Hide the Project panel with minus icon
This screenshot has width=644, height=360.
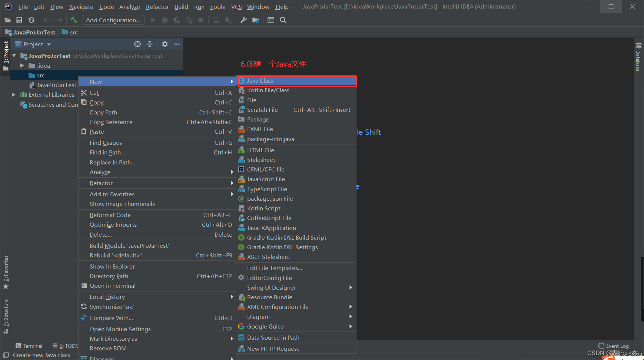pos(177,44)
